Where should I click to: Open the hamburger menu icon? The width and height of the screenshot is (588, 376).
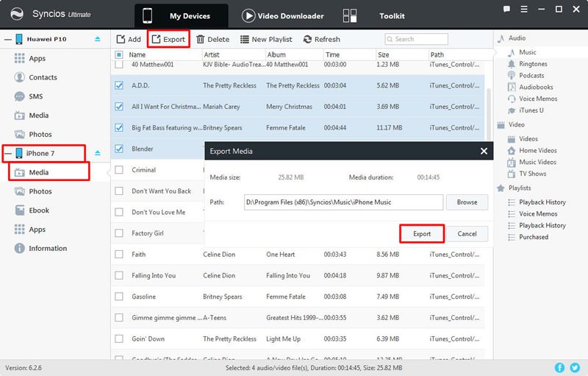(524, 10)
